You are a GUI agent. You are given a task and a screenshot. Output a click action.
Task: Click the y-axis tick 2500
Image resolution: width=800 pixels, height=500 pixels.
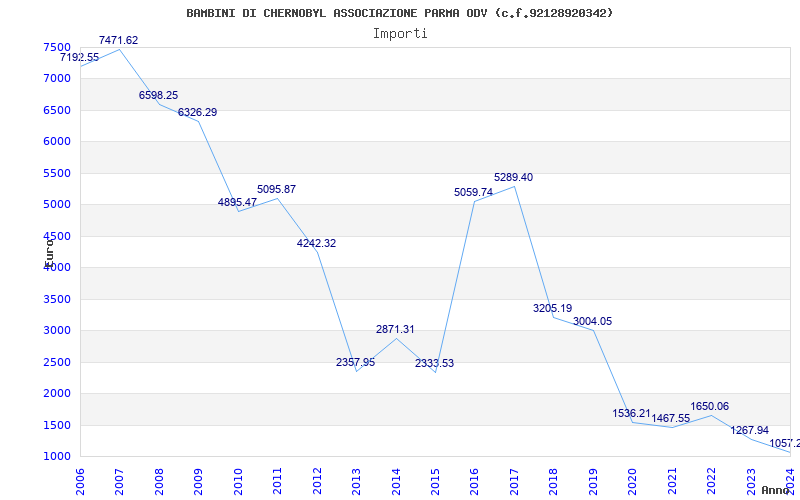click(57, 362)
